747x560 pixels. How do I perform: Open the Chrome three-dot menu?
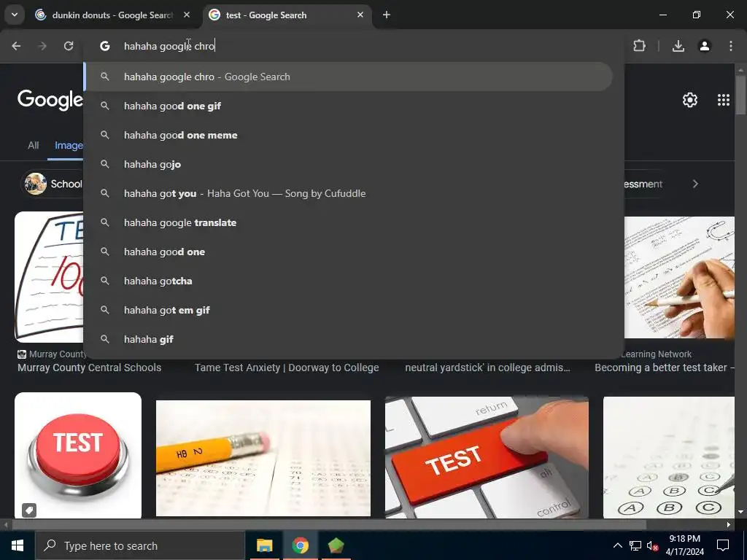point(731,46)
